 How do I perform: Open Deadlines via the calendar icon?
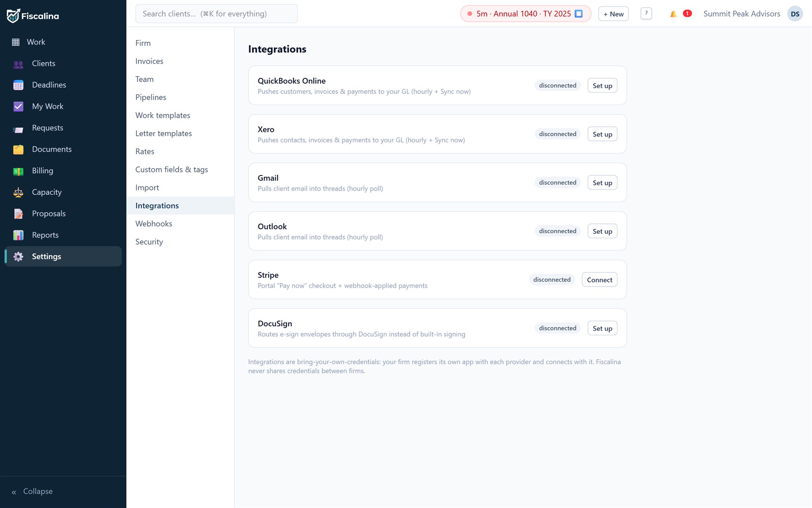18,85
